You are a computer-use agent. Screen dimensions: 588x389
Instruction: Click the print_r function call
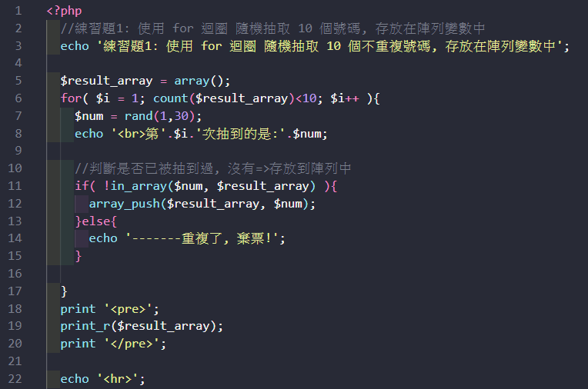coord(85,326)
